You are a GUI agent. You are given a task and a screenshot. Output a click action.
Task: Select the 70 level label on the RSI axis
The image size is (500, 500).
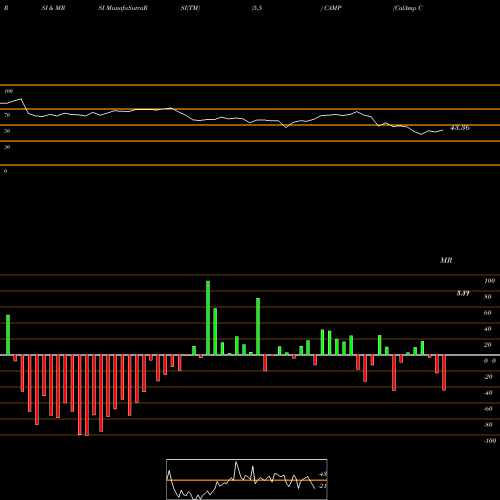click(7, 115)
